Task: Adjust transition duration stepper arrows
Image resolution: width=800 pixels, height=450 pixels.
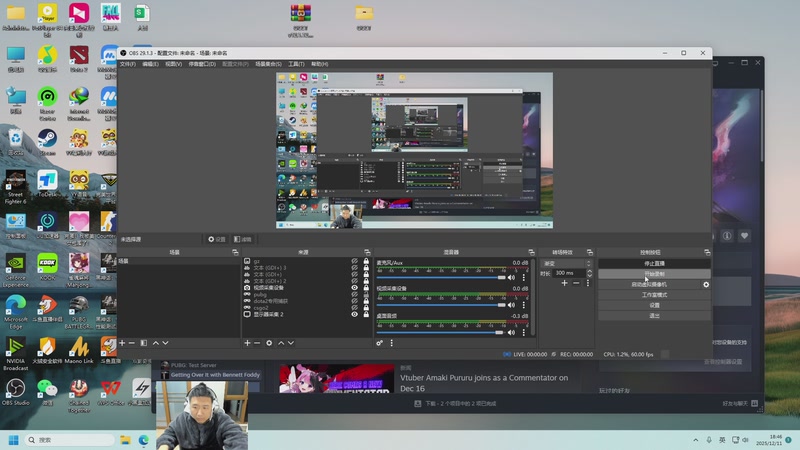Action: [x=589, y=273]
